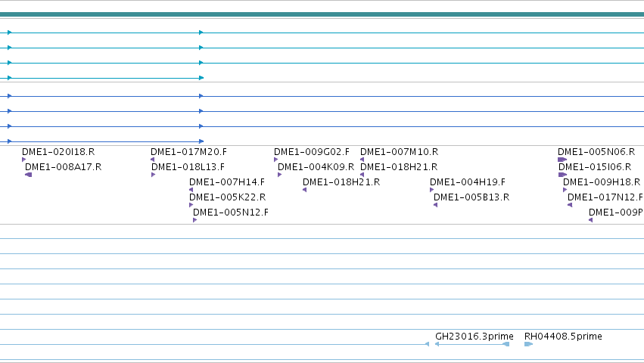Select the DME1-018L13.F feature label
The width and height of the screenshot is (644, 363).
pos(188,167)
